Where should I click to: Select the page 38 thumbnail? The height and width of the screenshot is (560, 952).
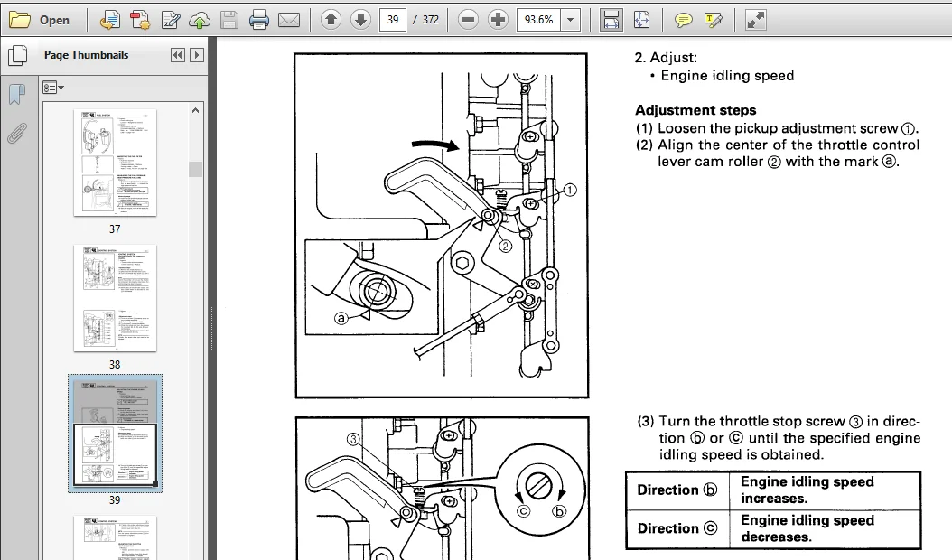click(x=115, y=298)
